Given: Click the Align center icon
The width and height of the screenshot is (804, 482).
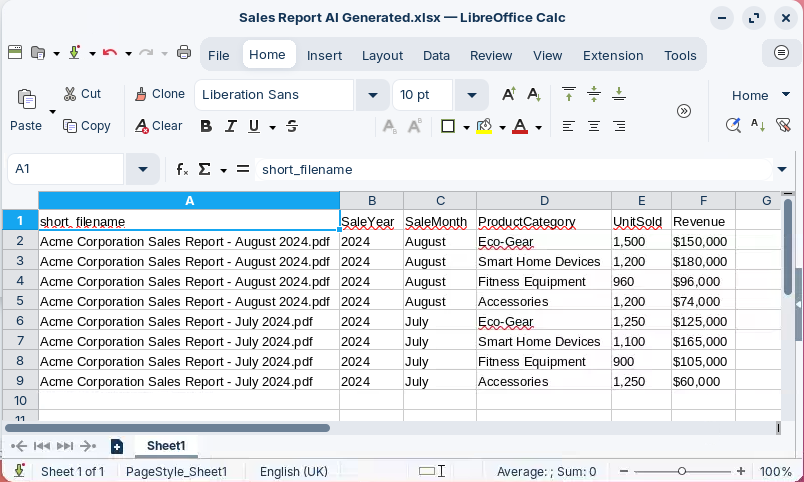Looking at the screenshot, I should click(594, 126).
